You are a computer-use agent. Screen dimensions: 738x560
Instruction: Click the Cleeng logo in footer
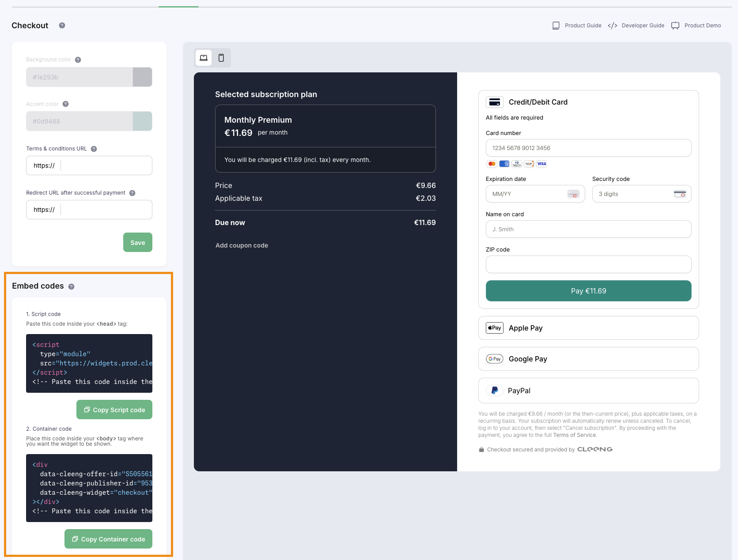(595, 449)
